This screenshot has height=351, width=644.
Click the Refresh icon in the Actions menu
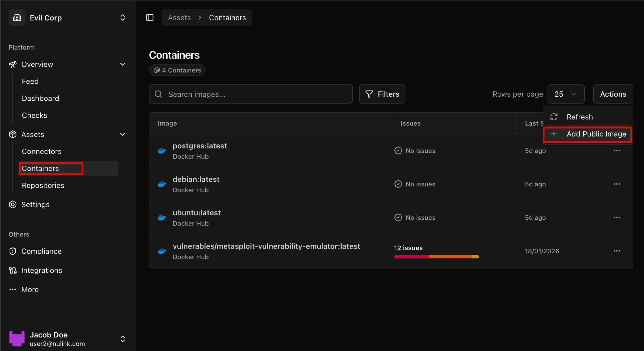pyautogui.click(x=554, y=117)
